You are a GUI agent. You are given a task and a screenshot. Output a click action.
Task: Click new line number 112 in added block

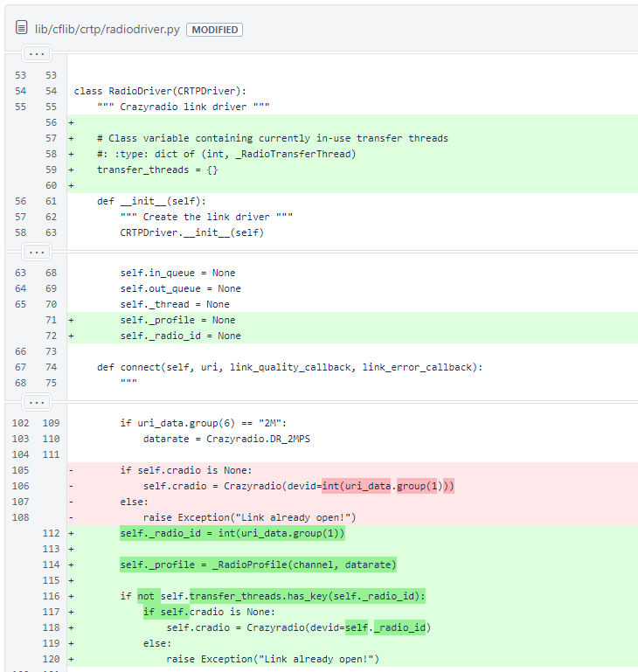pos(51,533)
